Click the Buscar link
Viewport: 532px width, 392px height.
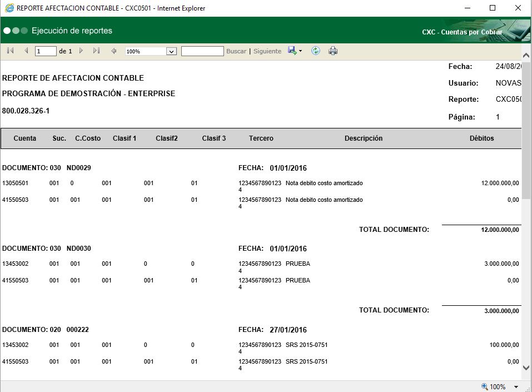(x=236, y=51)
